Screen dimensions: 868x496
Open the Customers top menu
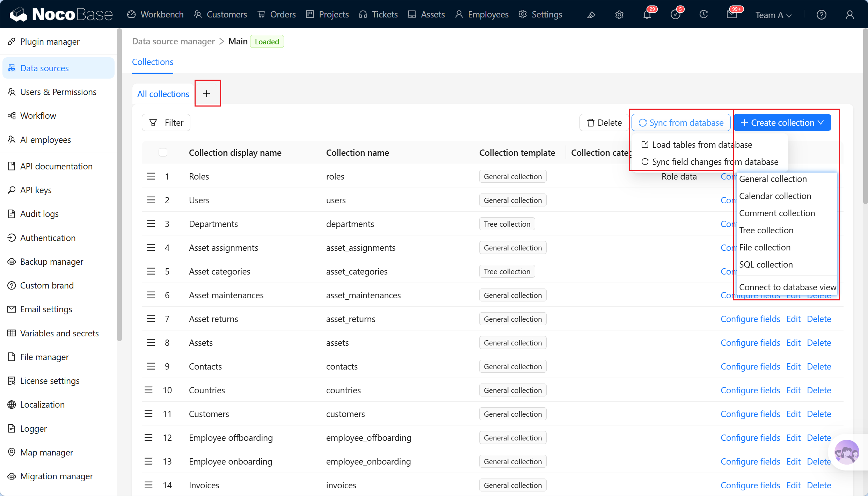tap(221, 14)
